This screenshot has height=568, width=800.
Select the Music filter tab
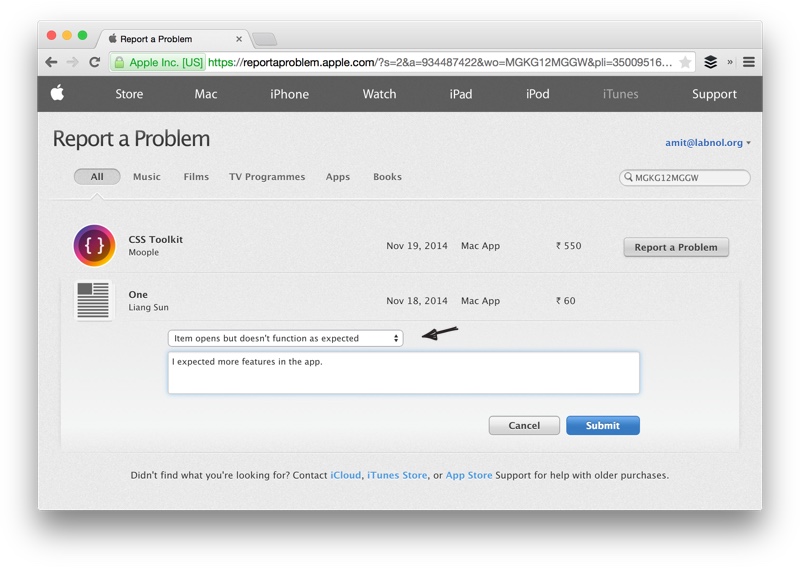point(147,177)
